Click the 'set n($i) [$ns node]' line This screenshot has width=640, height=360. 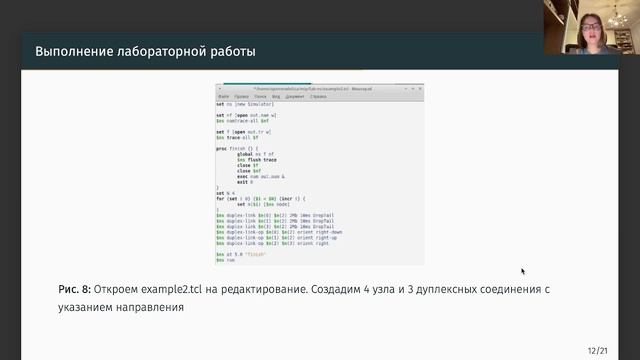263,204
